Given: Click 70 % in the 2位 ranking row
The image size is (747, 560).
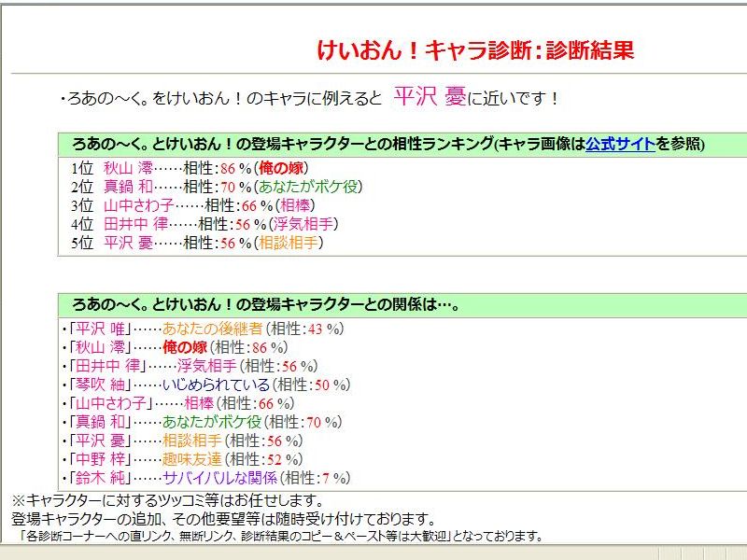Looking at the screenshot, I should [236, 187].
